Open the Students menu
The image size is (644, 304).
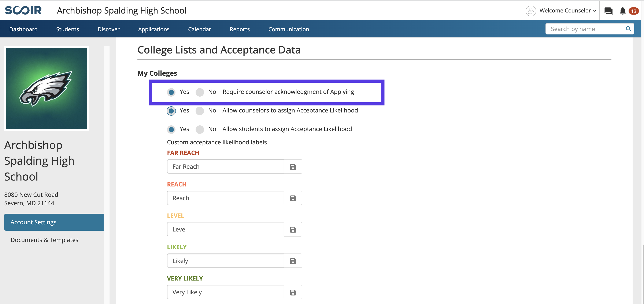(67, 29)
